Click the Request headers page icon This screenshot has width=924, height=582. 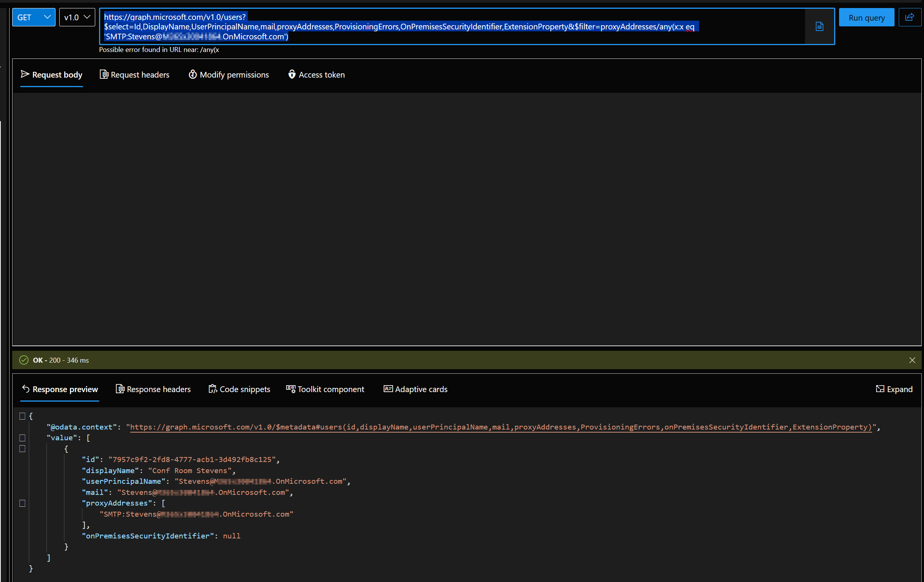(104, 75)
